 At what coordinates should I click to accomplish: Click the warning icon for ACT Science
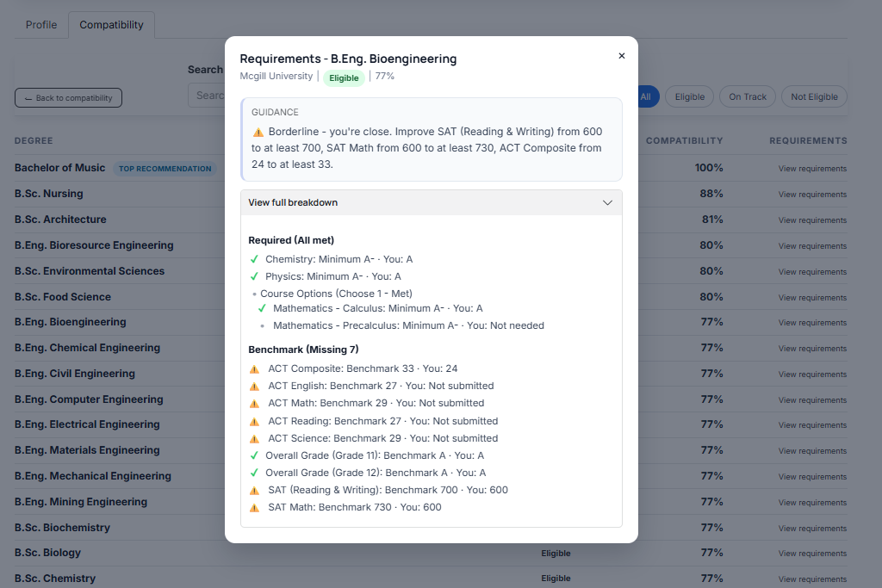(254, 438)
